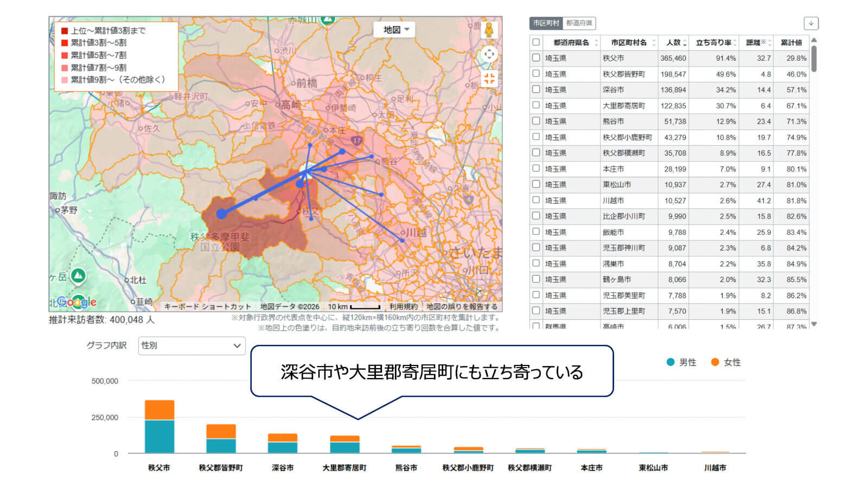Viewport: 868px width, 488px height.
Task: Click the table's vertical scrollbar thumb
Action: pyautogui.click(x=813, y=59)
